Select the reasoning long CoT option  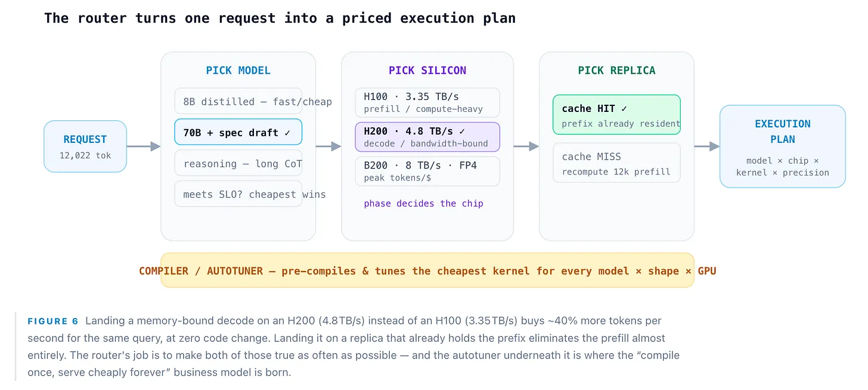point(238,163)
